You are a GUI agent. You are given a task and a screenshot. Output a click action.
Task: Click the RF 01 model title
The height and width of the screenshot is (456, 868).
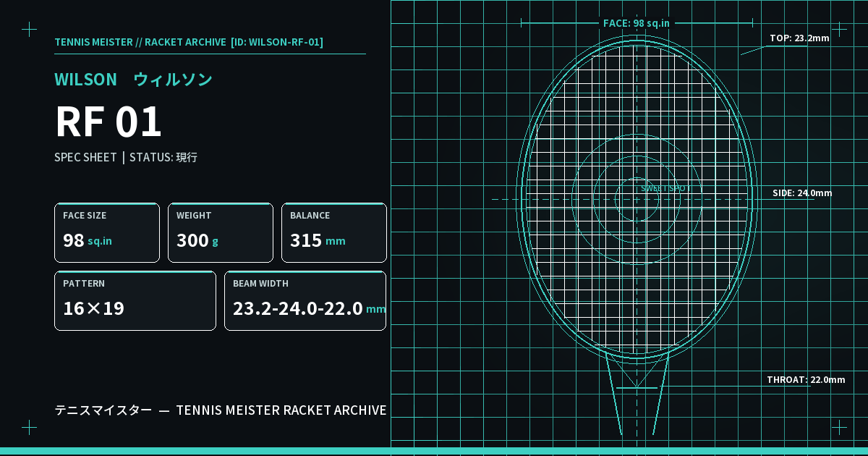pos(109,122)
